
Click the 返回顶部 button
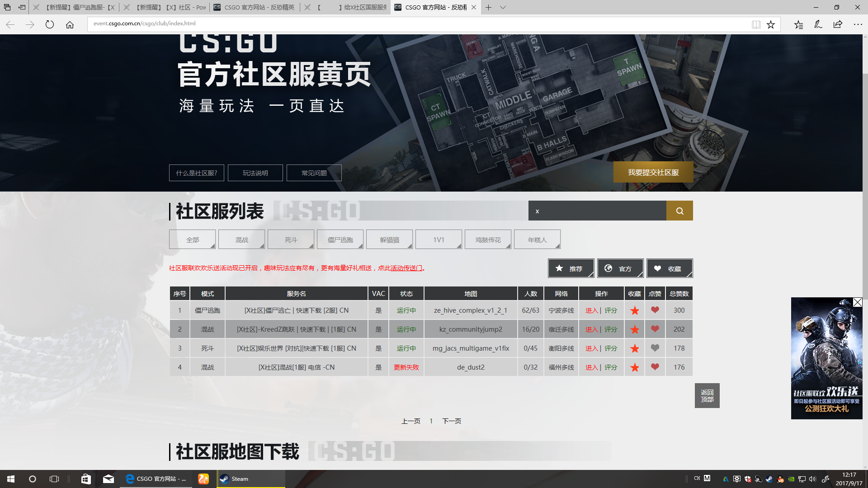tap(707, 395)
